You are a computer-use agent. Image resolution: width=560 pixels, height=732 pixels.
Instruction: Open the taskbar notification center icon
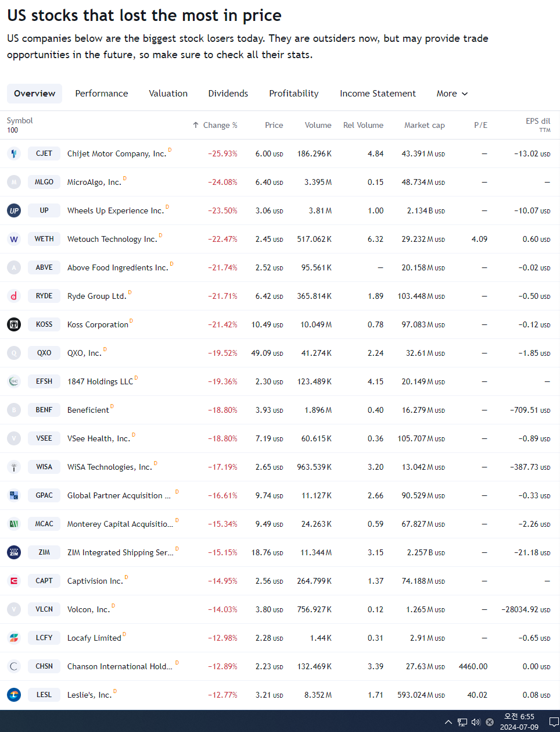coord(554,722)
